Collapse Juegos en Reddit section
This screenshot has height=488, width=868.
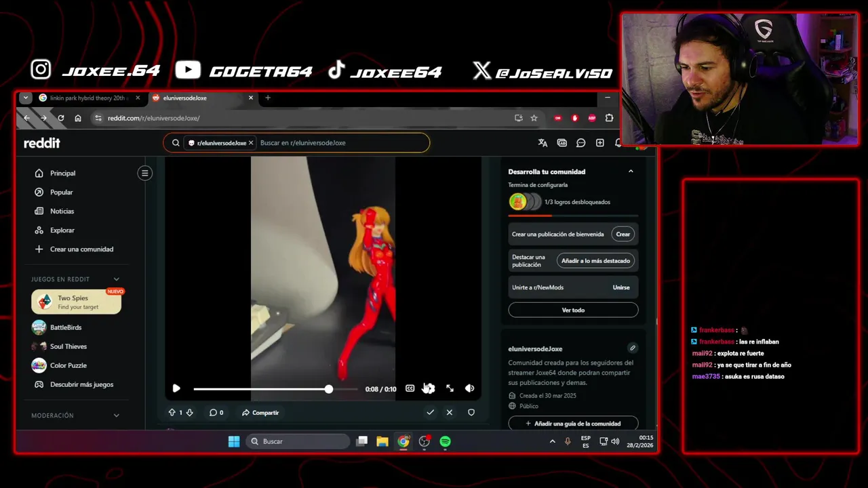tap(116, 279)
